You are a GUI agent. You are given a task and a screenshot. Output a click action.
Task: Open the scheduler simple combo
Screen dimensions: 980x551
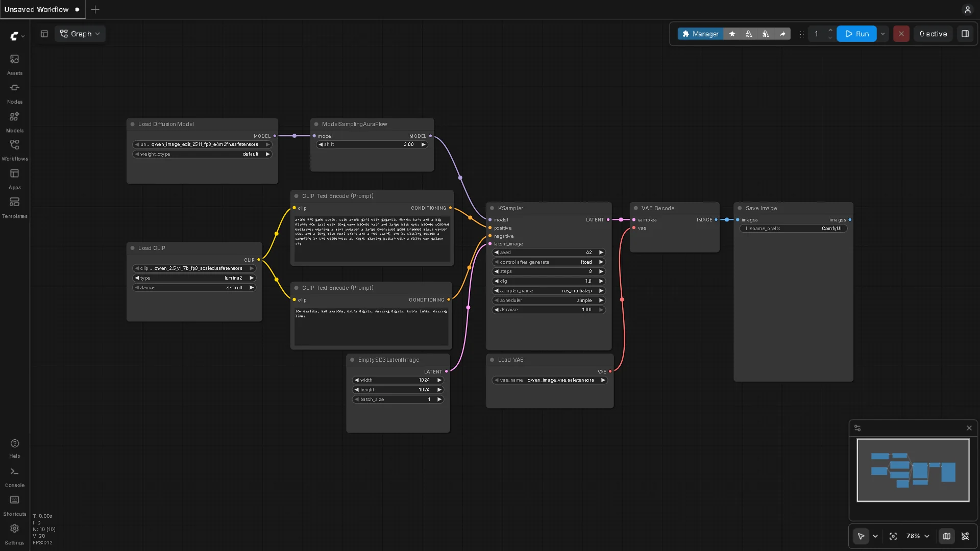[x=549, y=300]
